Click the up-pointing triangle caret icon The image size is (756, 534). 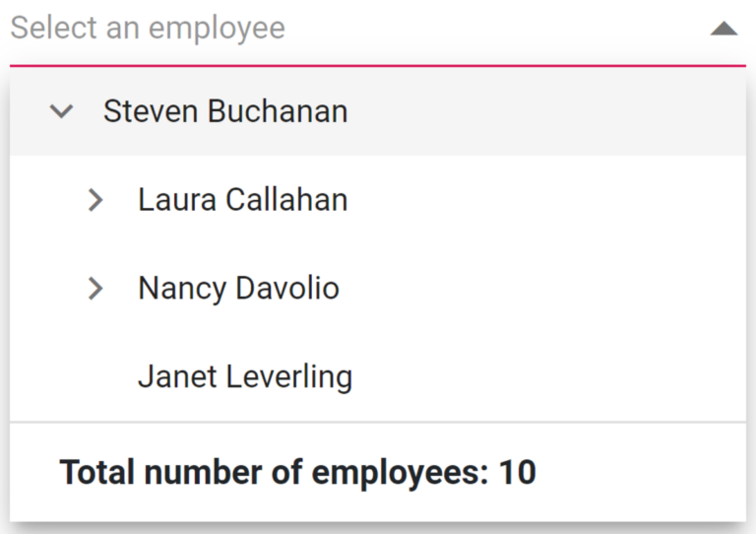pyautogui.click(x=724, y=29)
